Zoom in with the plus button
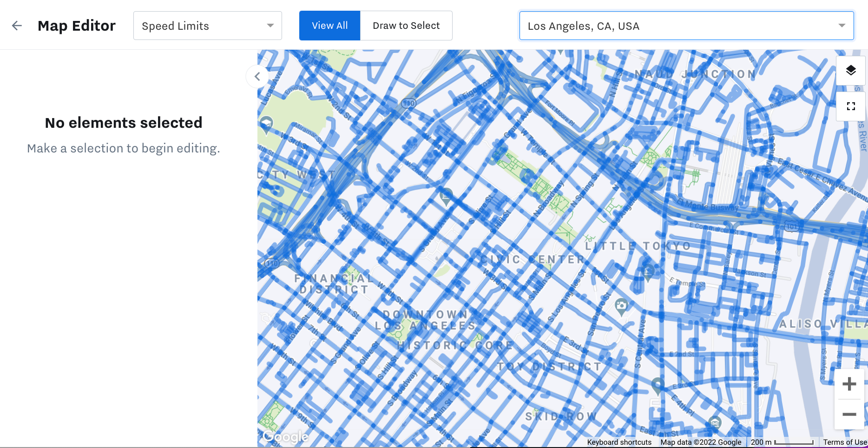The height and width of the screenshot is (448, 868). (x=849, y=384)
